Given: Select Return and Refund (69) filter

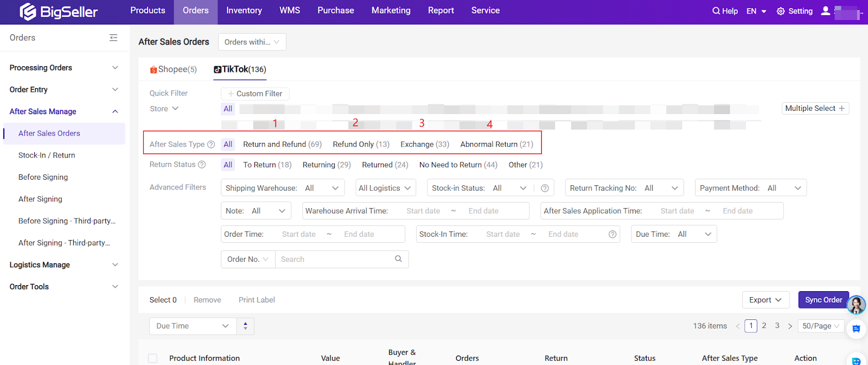Looking at the screenshot, I should [x=282, y=144].
